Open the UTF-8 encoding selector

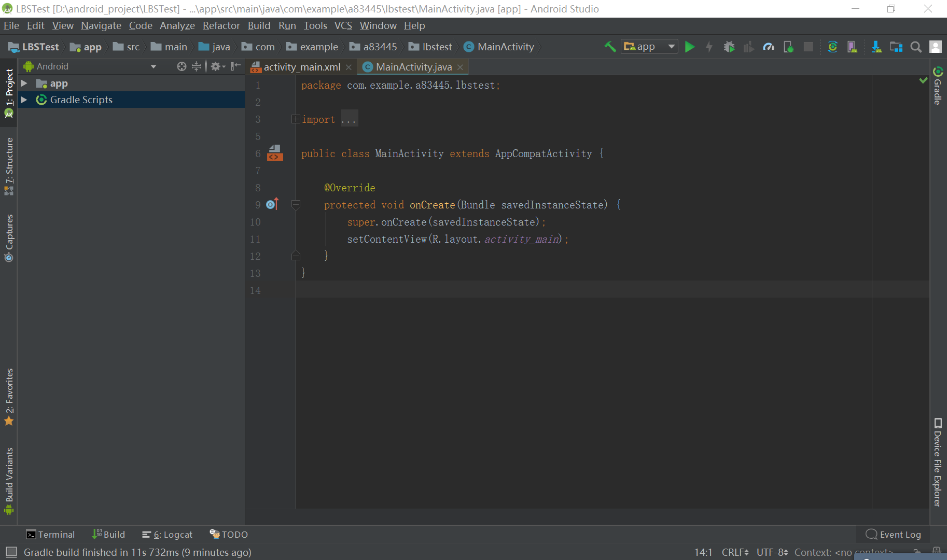(x=772, y=552)
